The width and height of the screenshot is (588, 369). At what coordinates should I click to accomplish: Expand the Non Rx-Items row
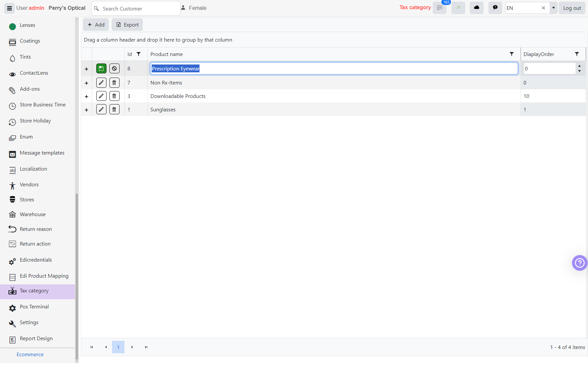86,83
